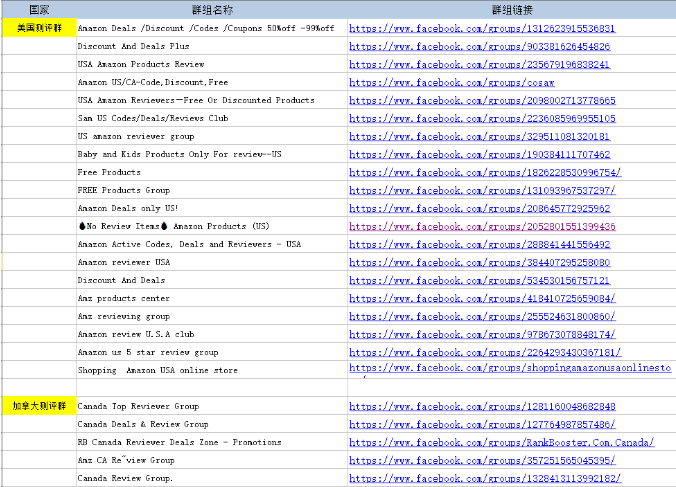Select the Amazon reviewer USA name cell
Viewport: 676px width, 487px height.
click(x=212, y=262)
